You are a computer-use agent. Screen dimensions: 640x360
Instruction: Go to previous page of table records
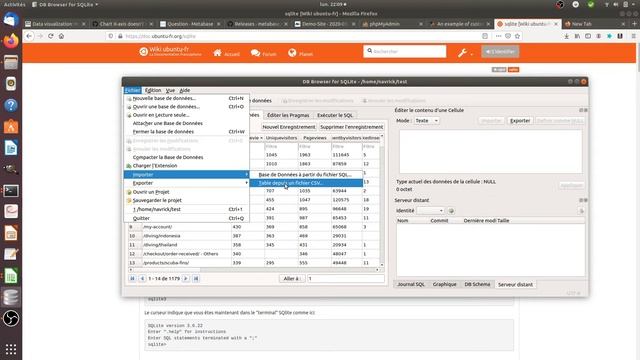tap(142, 278)
